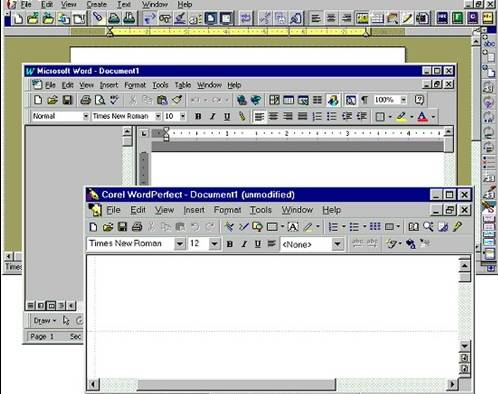Click Open folder icon in Word toolbar

click(x=52, y=100)
